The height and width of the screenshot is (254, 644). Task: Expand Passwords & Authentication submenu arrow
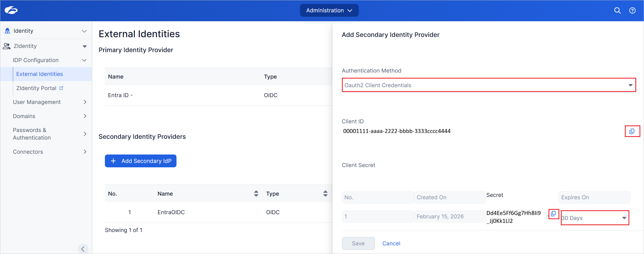click(x=85, y=134)
